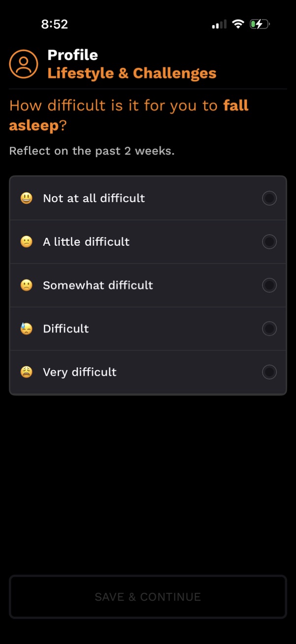Viewport: 296px width, 644px height.
Task: Click the Very difficult option row
Action: pos(148,372)
